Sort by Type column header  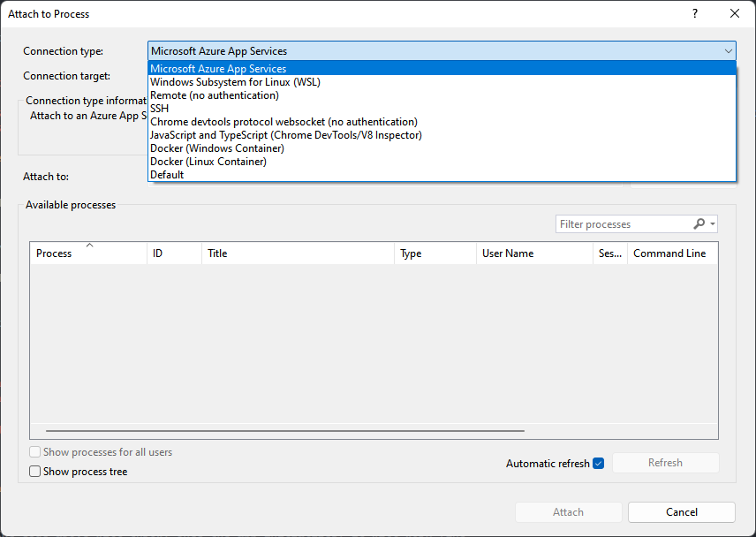coord(435,253)
